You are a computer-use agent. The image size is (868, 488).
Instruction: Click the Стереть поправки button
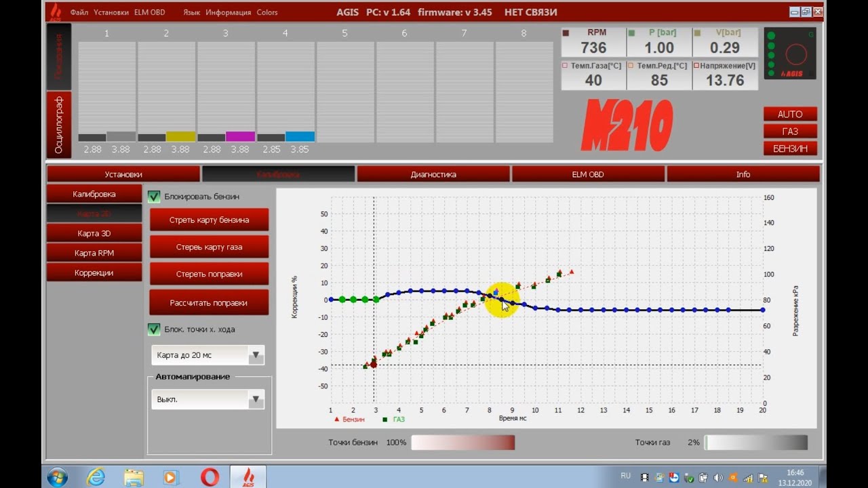tap(209, 274)
